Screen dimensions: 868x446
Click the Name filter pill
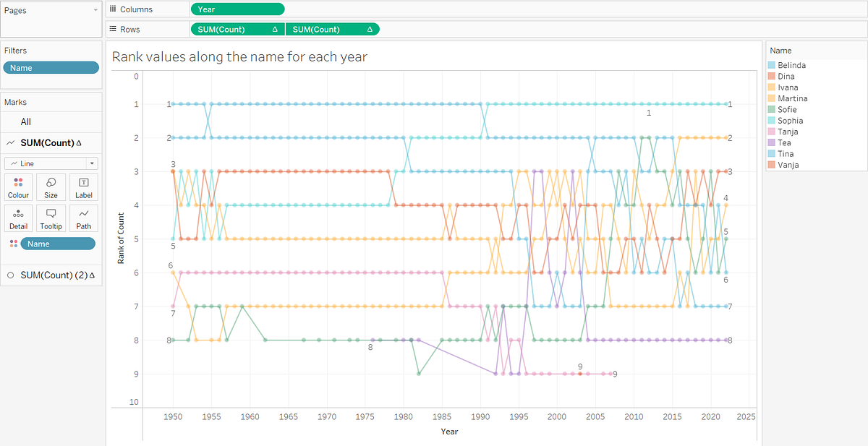point(51,67)
